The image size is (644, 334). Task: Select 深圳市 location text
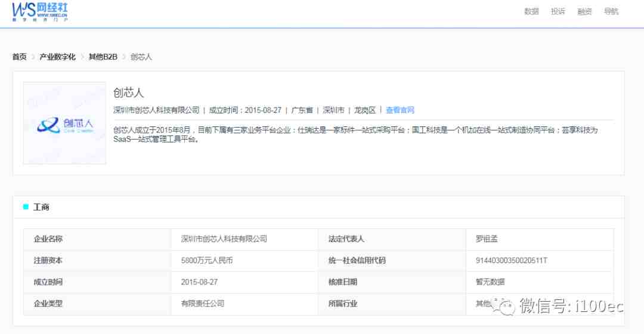click(x=333, y=110)
